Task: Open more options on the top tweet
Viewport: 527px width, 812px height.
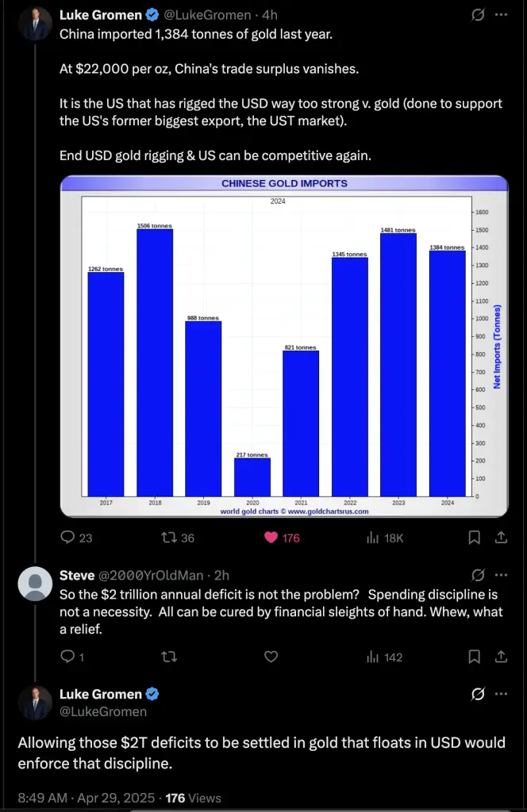Action: point(501,14)
